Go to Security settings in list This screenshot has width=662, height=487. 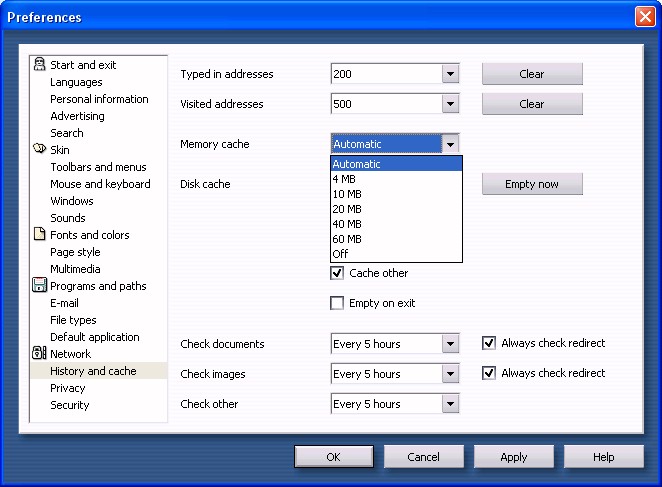tap(70, 405)
